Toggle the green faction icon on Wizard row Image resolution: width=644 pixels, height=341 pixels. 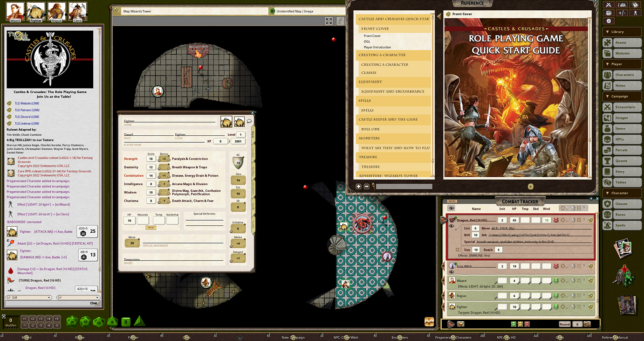(555, 281)
